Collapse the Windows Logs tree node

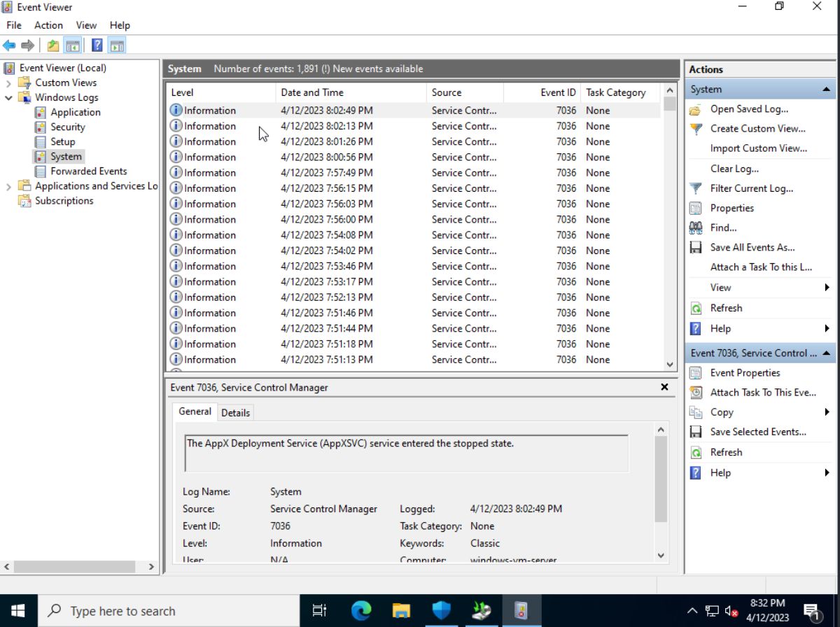coord(7,97)
